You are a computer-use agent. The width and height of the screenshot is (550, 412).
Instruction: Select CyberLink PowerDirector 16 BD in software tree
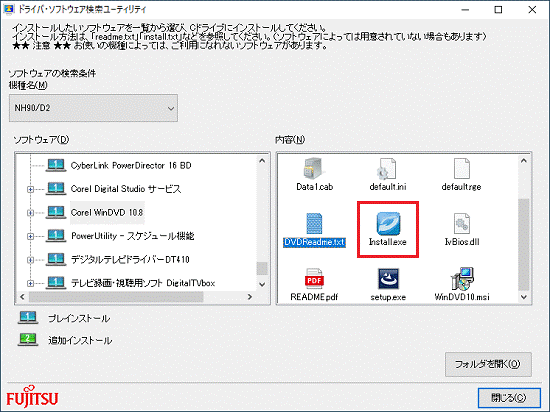pyautogui.click(x=131, y=166)
